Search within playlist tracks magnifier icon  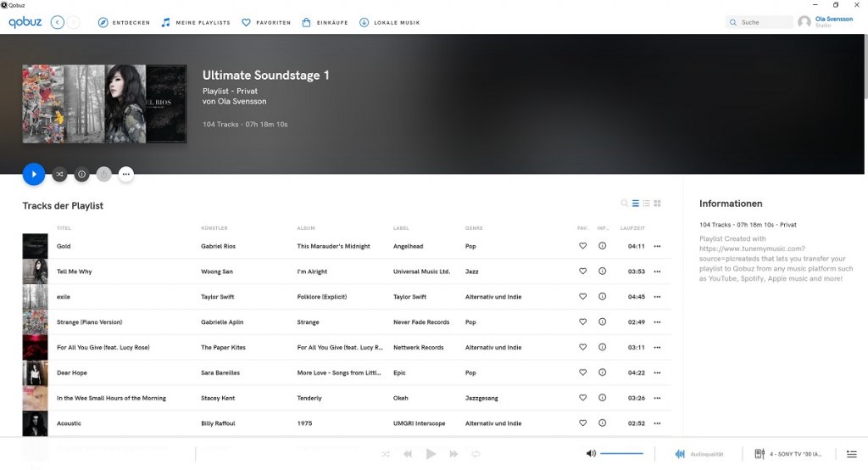point(625,204)
